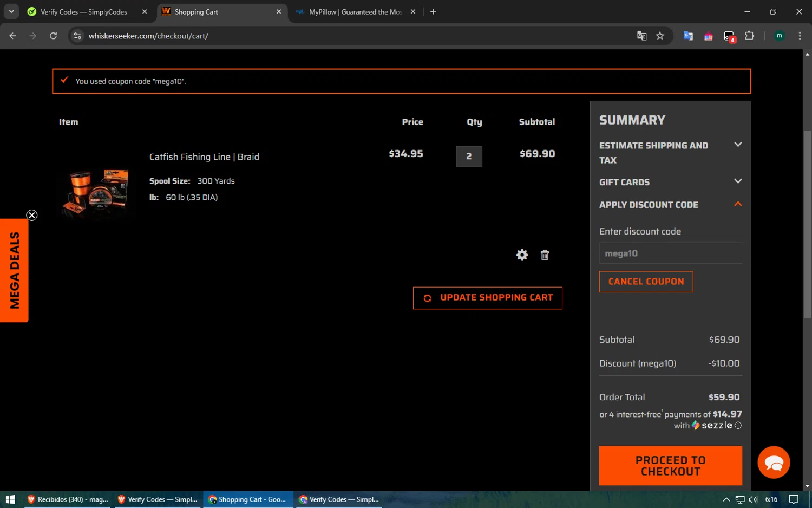View site information icon in address bar
Screen dimensions: 812x508
(x=77, y=36)
